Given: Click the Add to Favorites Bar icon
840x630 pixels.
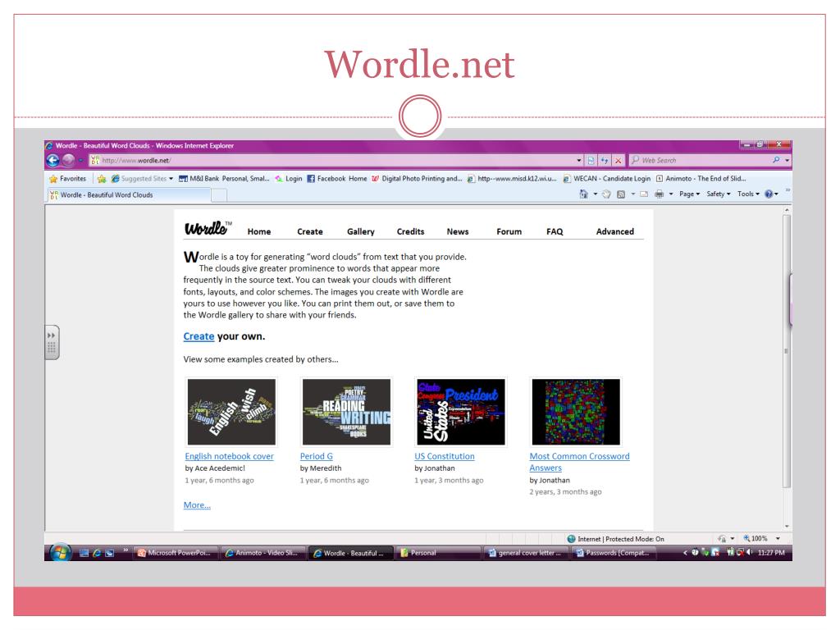Looking at the screenshot, I should click(x=101, y=178).
